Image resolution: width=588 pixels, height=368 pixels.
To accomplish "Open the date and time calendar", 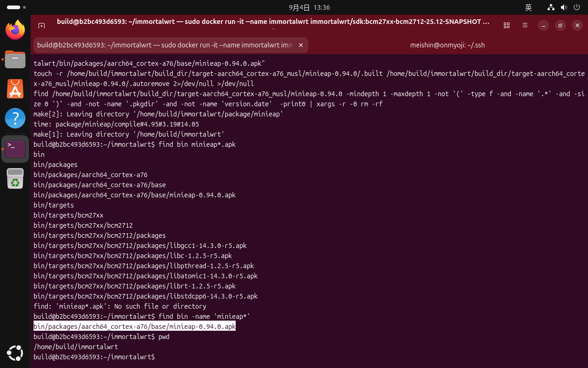I will tap(309, 7).
